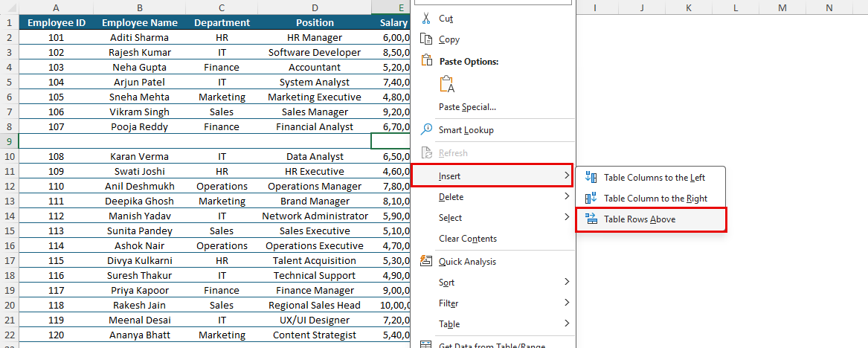This screenshot has height=348, width=868.
Task: Select row 9 header
Action: [9, 141]
